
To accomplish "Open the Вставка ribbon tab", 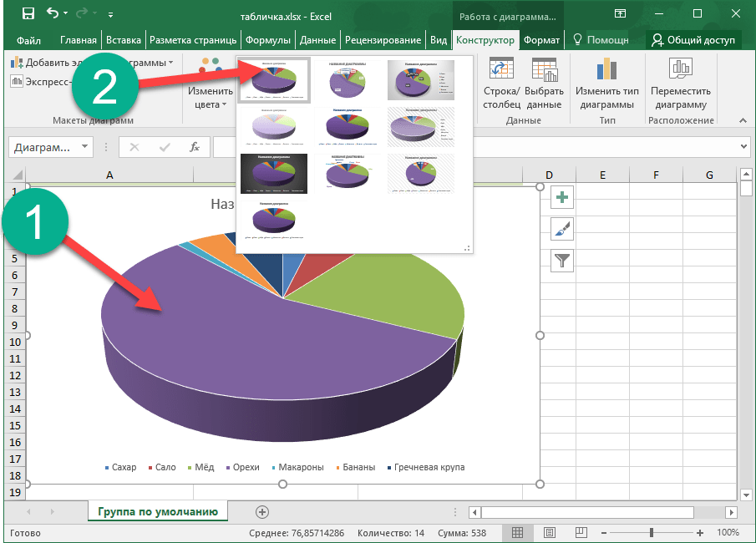I will [124, 40].
